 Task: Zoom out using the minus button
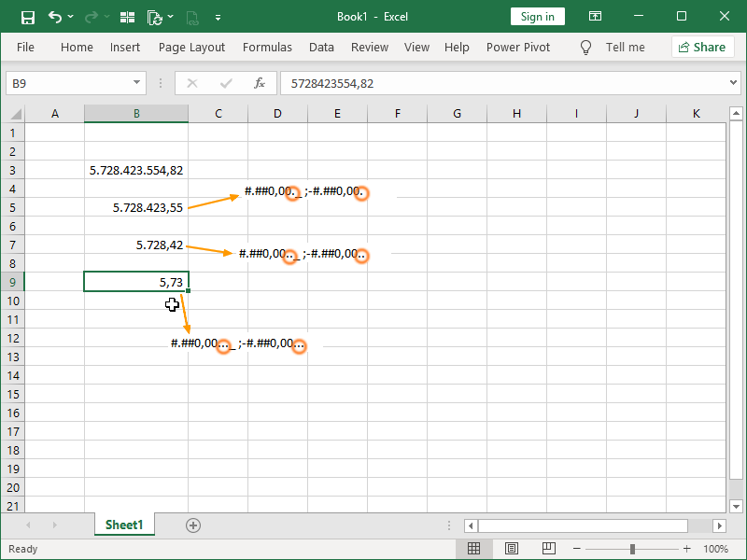[576, 549]
